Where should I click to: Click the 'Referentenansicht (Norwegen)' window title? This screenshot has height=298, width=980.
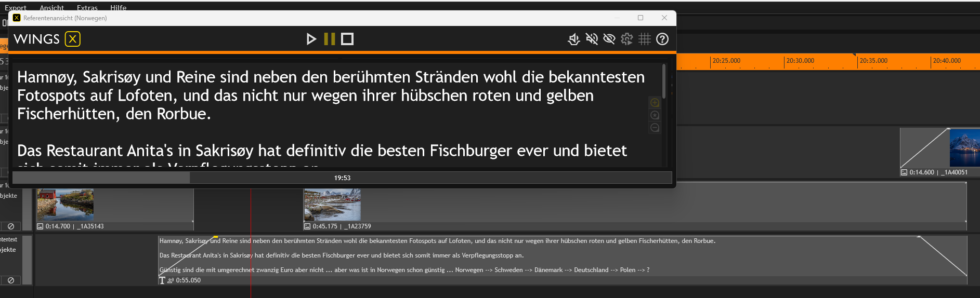(65, 18)
